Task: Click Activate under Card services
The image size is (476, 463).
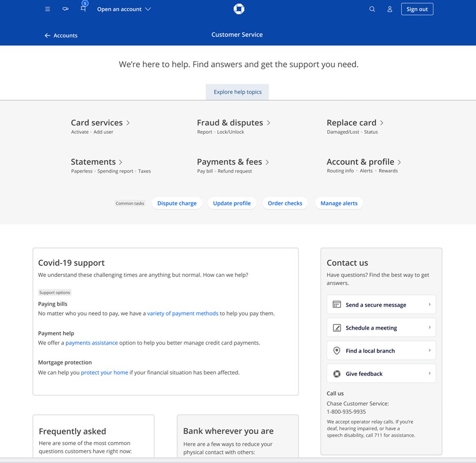Action: [80, 132]
